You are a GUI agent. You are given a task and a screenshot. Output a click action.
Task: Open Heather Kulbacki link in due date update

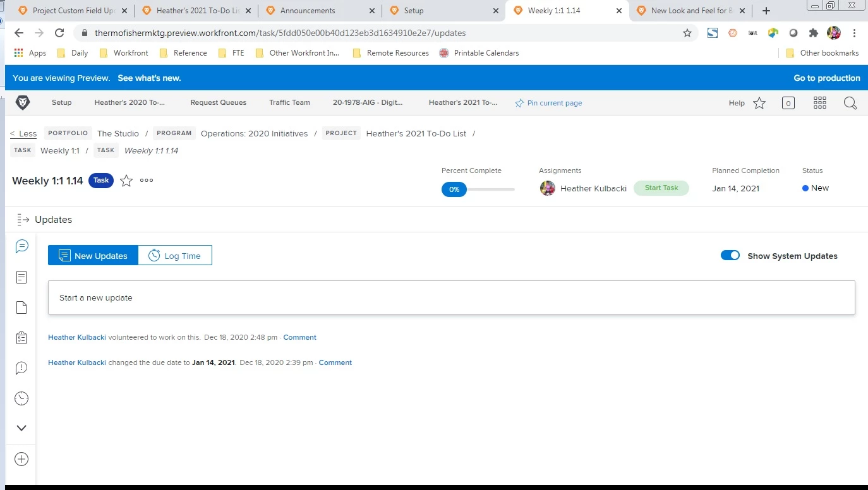[77, 362]
